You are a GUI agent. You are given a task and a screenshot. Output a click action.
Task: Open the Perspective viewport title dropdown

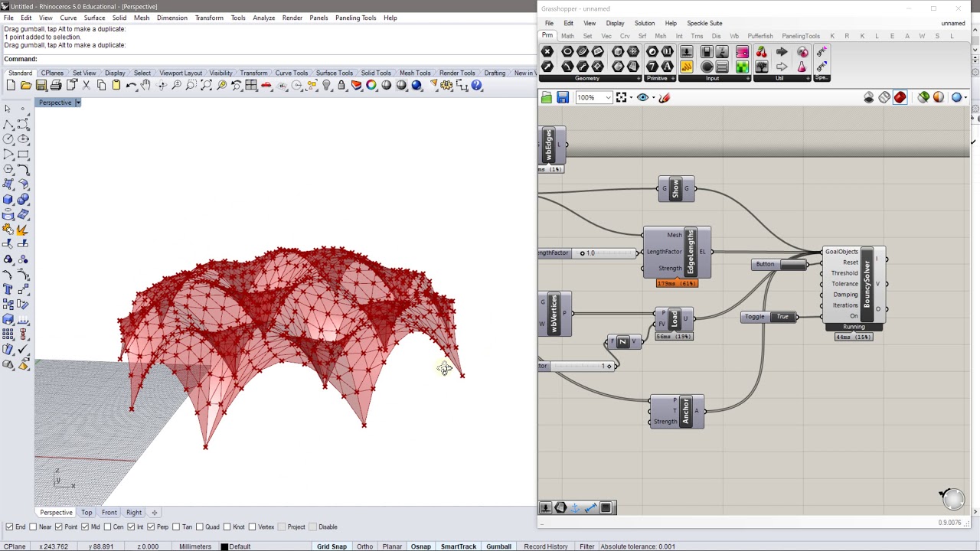tap(77, 103)
